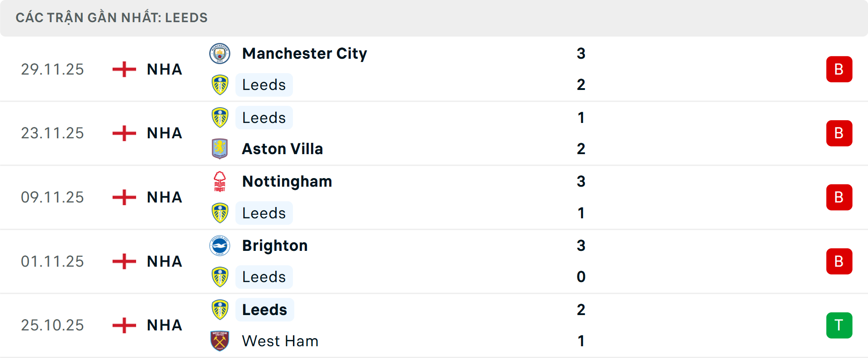Select the highlighted Leeds name versus West Ham
Image resolution: width=868 pixels, height=358 pixels.
point(264,310)
